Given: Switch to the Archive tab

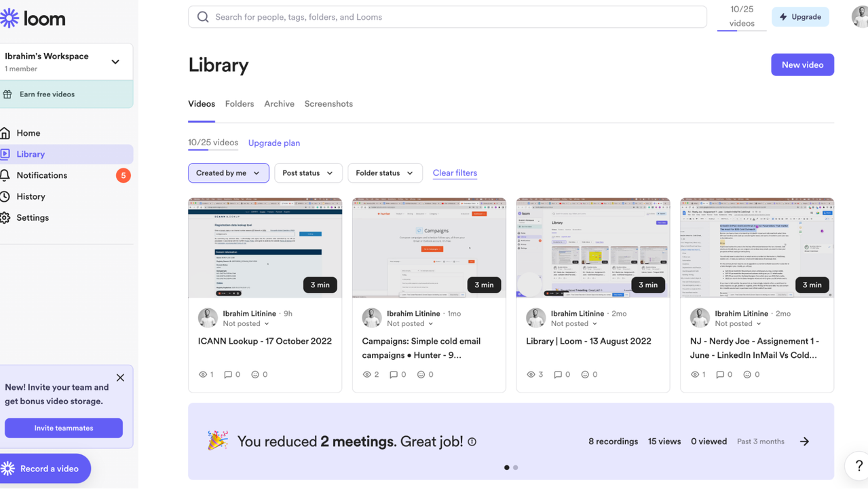Looking at the screenshot, I should coord(279,104).
